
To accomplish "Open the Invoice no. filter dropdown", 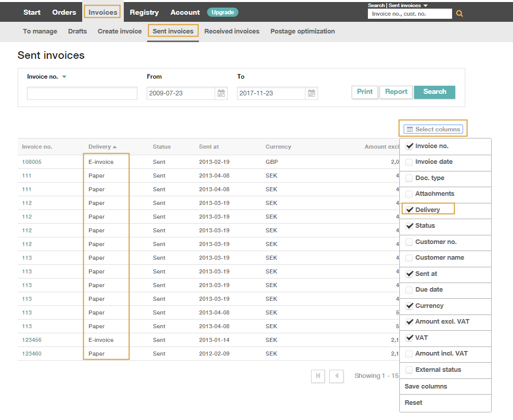I will coord(64,77).
